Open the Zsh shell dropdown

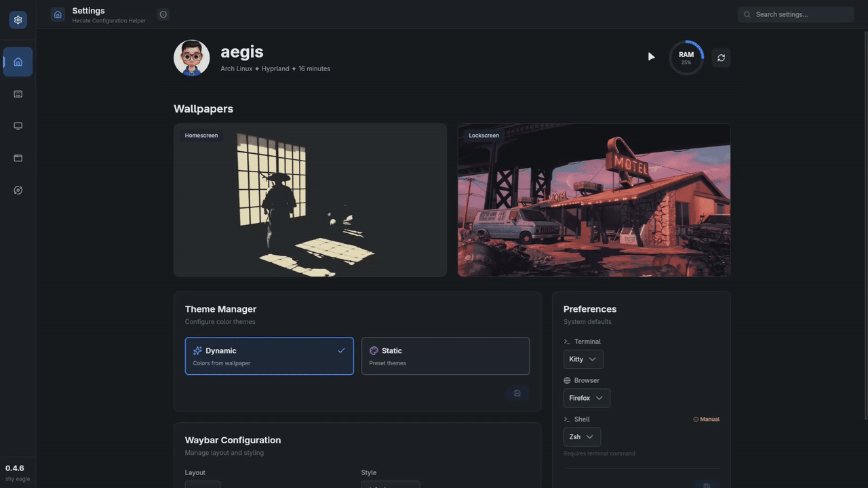(582, 436)
